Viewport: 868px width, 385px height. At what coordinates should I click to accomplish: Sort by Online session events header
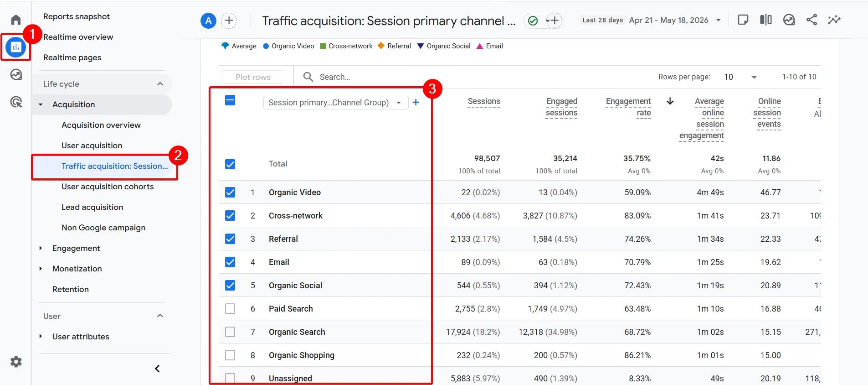coord(767,113)
